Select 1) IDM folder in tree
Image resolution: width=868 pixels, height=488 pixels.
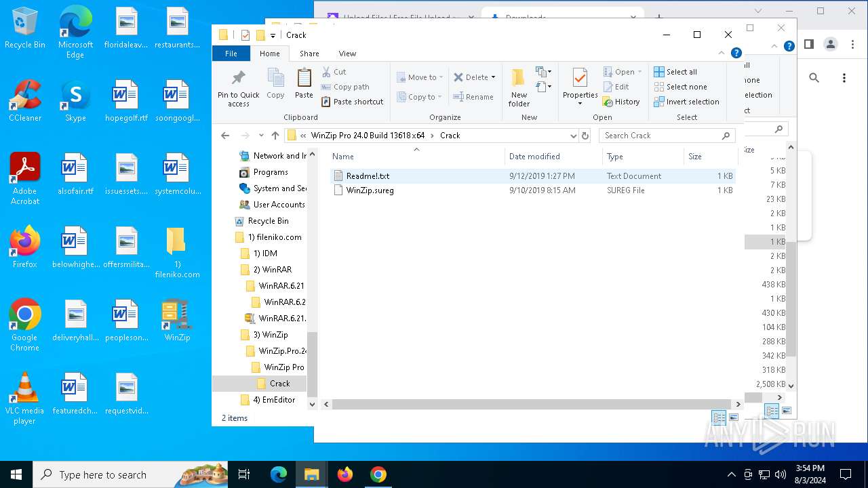click(x=265, y=253)
